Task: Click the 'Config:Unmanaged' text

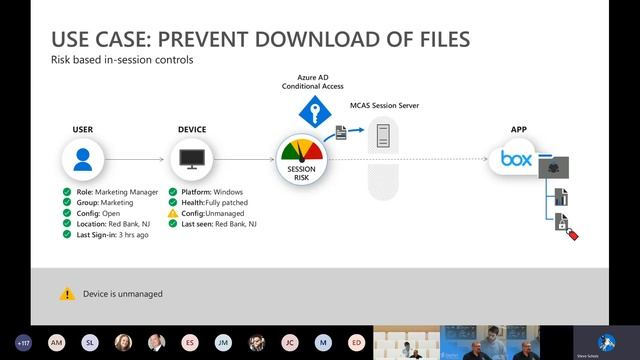Action: click(x=213, y=213)
